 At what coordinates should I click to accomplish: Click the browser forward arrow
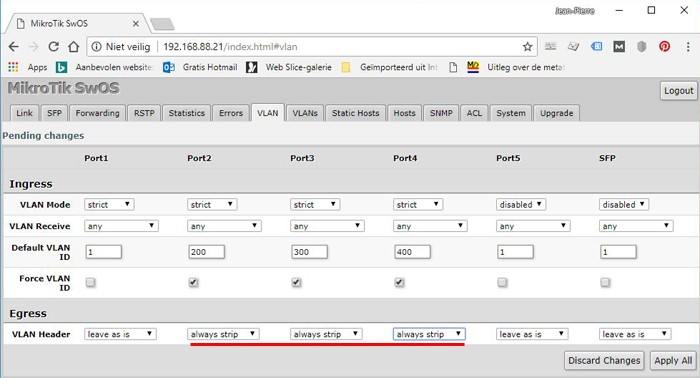coord(33,46)
